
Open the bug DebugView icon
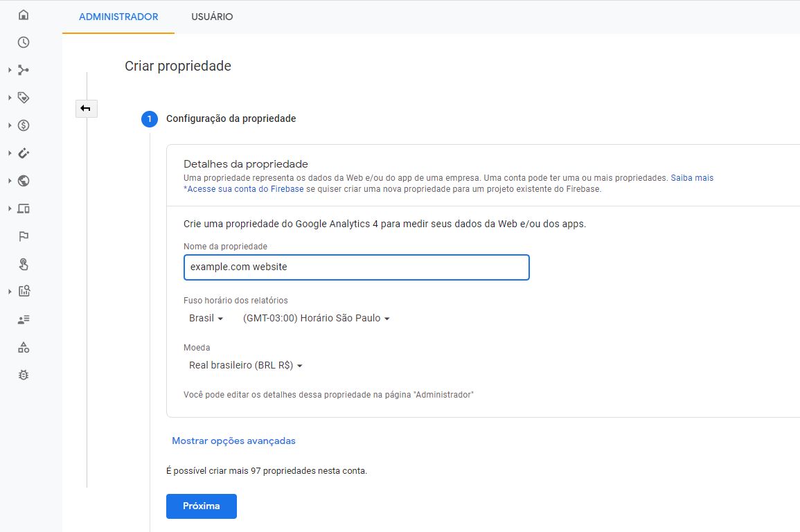point(24,375)
